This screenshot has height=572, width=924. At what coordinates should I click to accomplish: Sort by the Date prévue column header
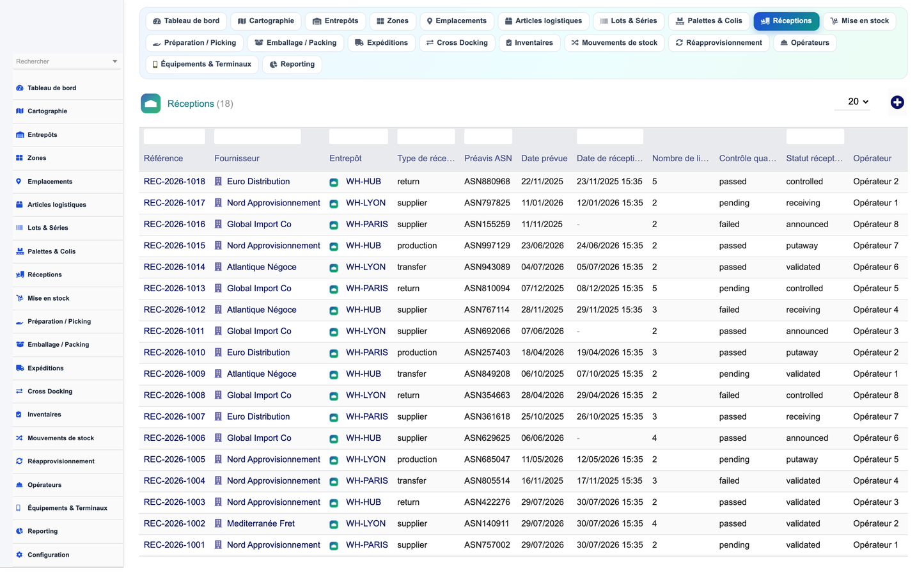[x=544, y=159]
